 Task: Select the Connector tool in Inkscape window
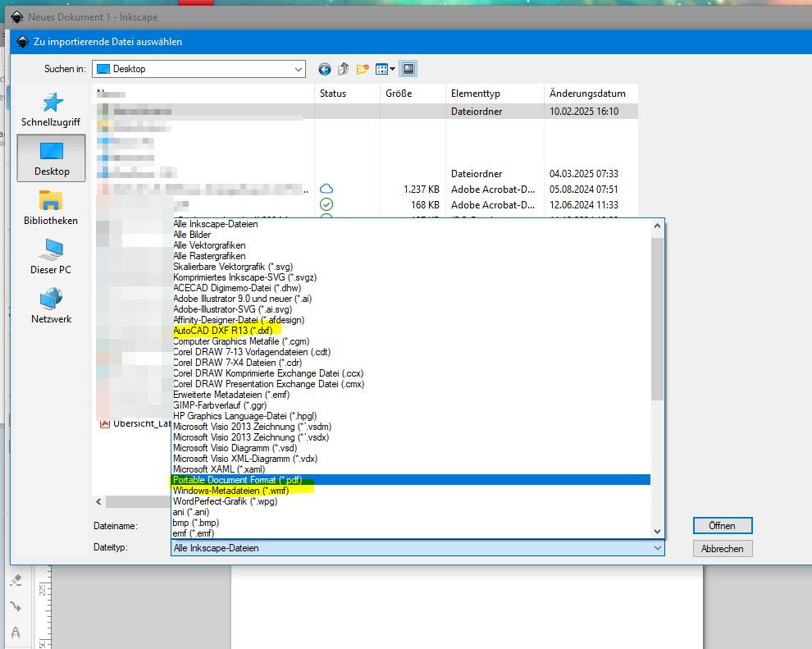16,606
